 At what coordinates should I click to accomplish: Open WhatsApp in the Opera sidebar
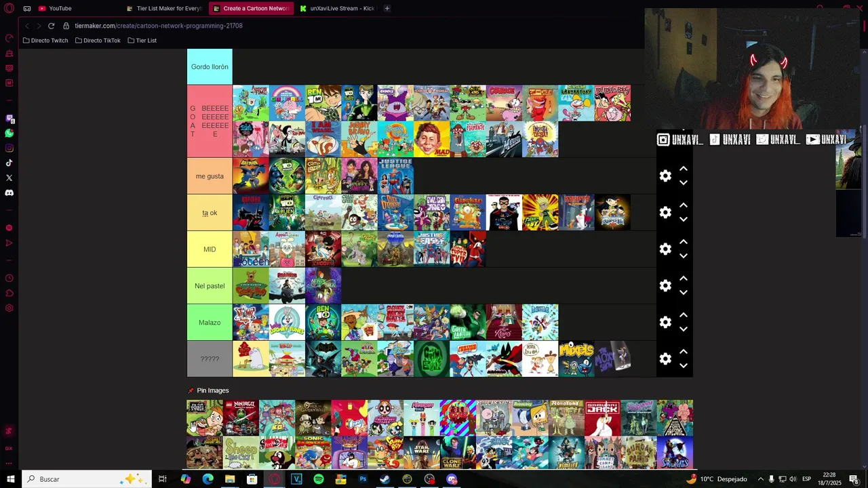click(x=9, y=134)
